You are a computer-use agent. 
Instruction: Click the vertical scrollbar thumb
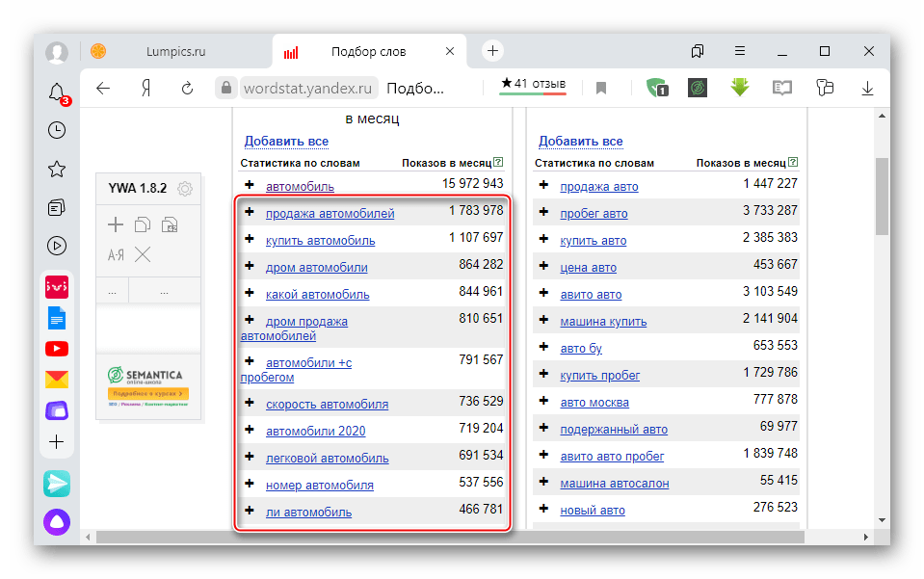(x=882, y=197)
